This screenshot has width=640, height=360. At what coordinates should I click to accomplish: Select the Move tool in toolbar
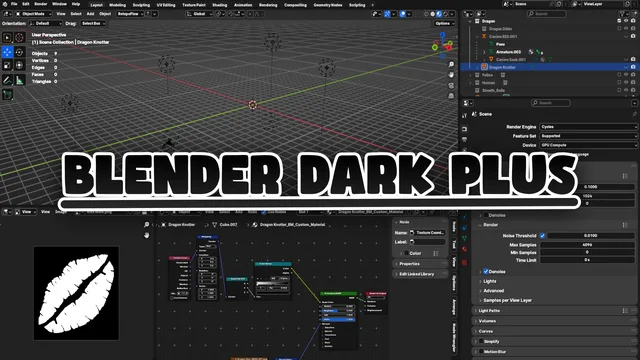7,52
